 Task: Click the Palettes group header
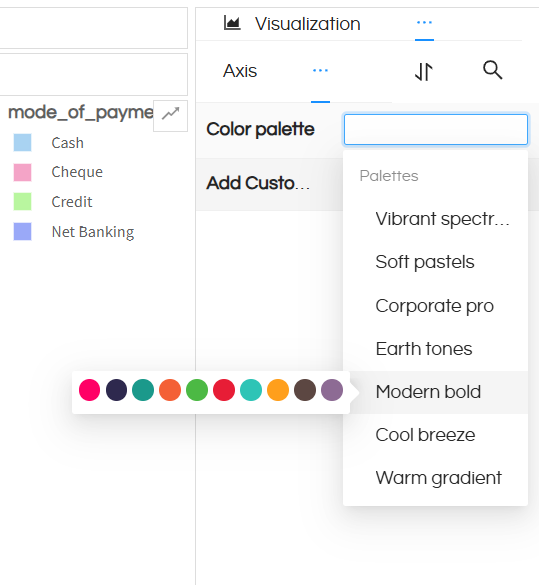tap(389, 176)
